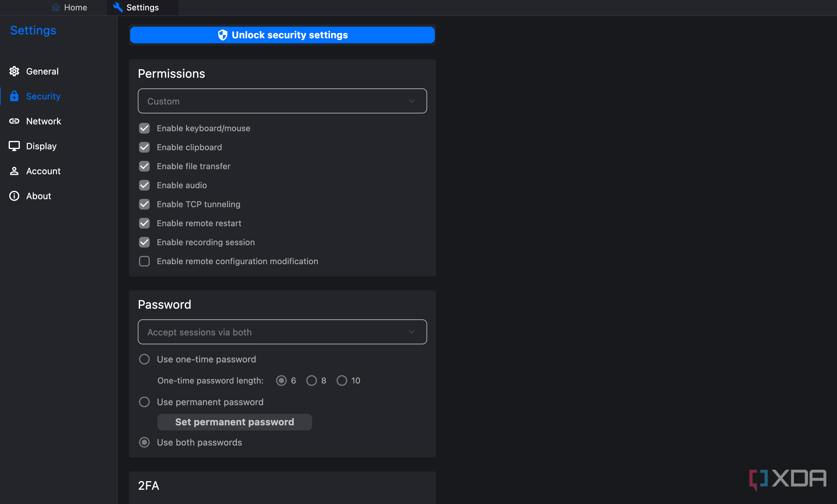The height and width of the screenshot is (504, 837).
Task: Open the Custom permissions dropdown
Action: (282, 101)
